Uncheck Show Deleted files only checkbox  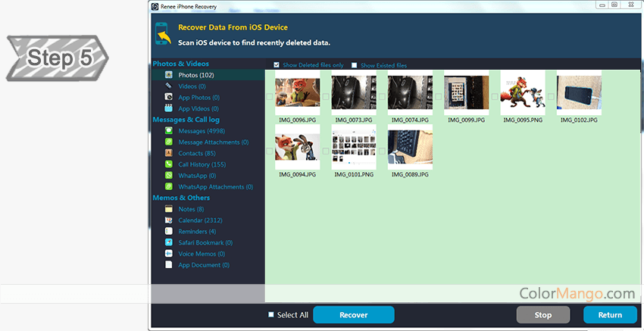tap(277, 65)
